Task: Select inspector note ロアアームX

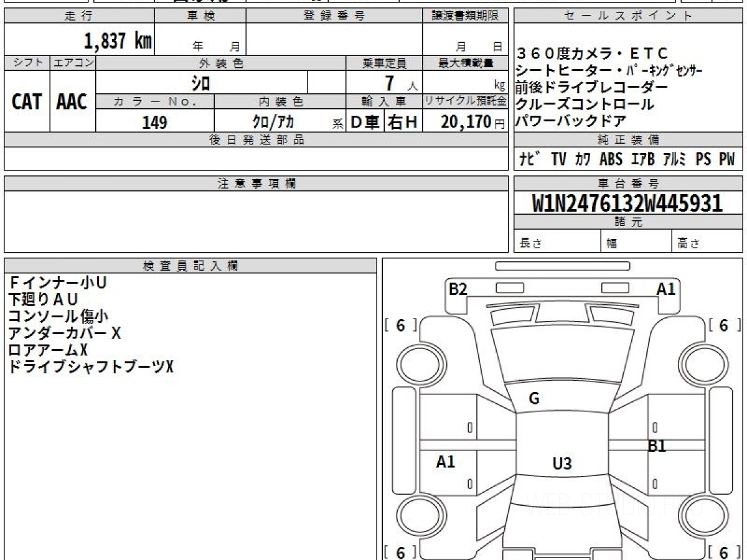Action: pos(48,350)
